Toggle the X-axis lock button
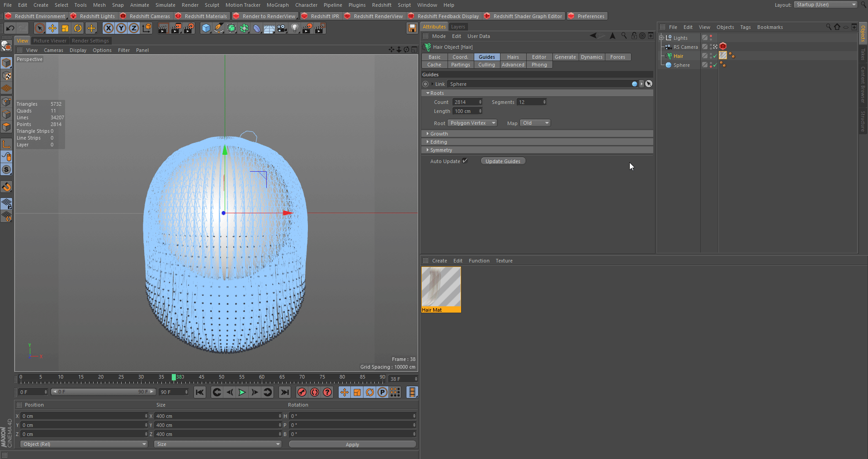868x459 pixels. pos(108,28)
